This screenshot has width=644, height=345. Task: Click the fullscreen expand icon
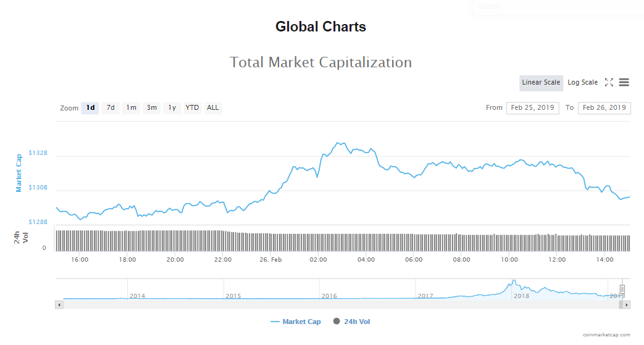pyautogui.click(x=609, y=83)
